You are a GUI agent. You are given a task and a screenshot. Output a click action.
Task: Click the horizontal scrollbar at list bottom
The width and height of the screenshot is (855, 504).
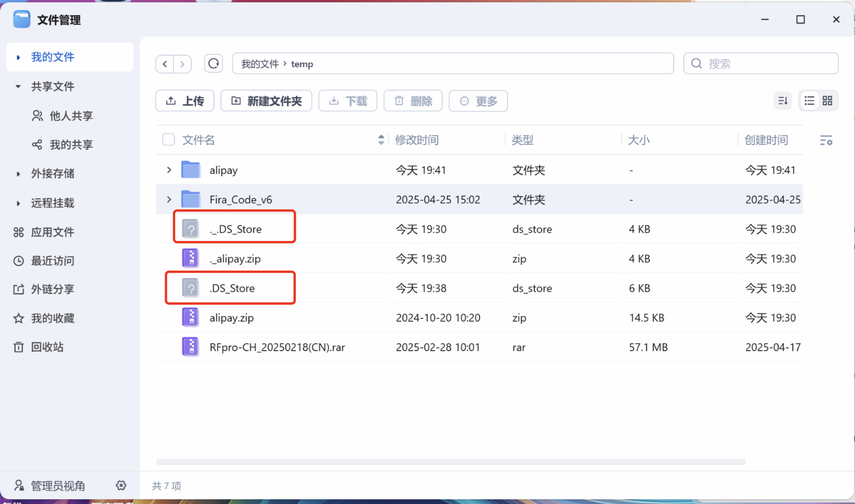click(x=451, y=462)
